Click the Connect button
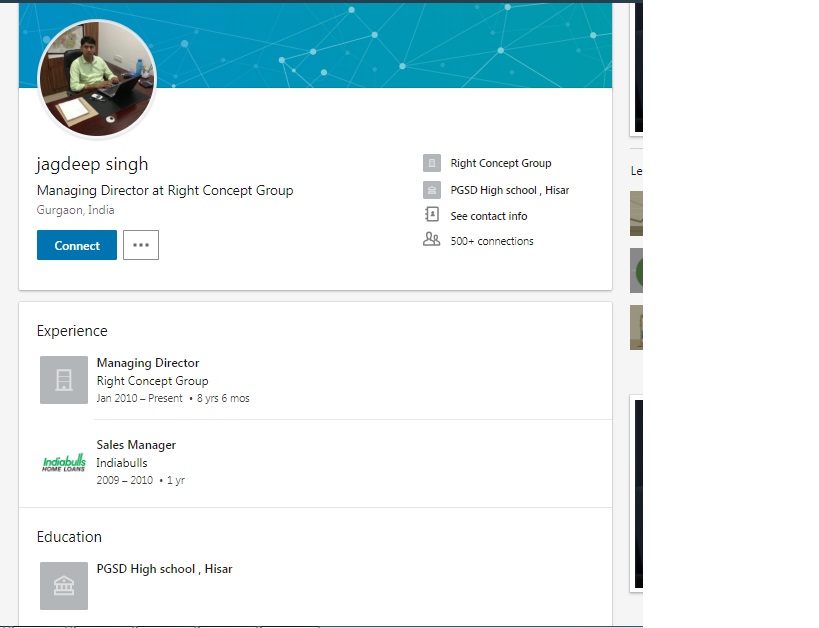Image resolution: width=819 pixels, height=628 pixels. point(77,245)
